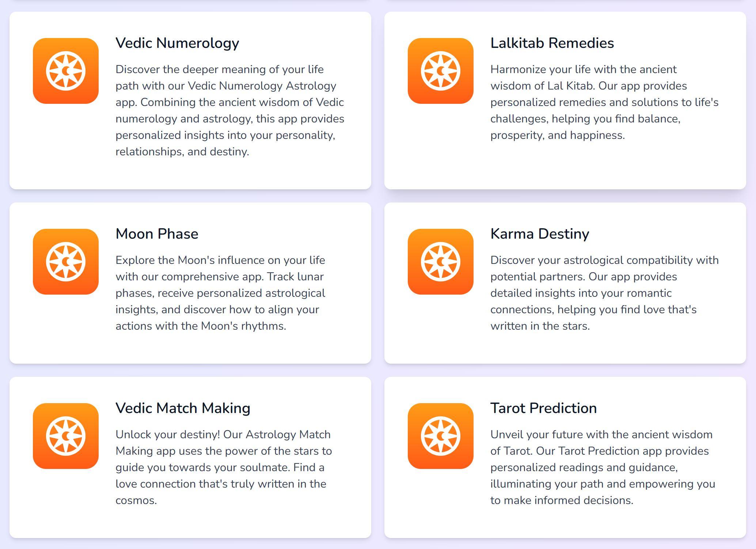
Task: Click empty area of Lalkitab Remedies card
Action: tap(565, 166)
